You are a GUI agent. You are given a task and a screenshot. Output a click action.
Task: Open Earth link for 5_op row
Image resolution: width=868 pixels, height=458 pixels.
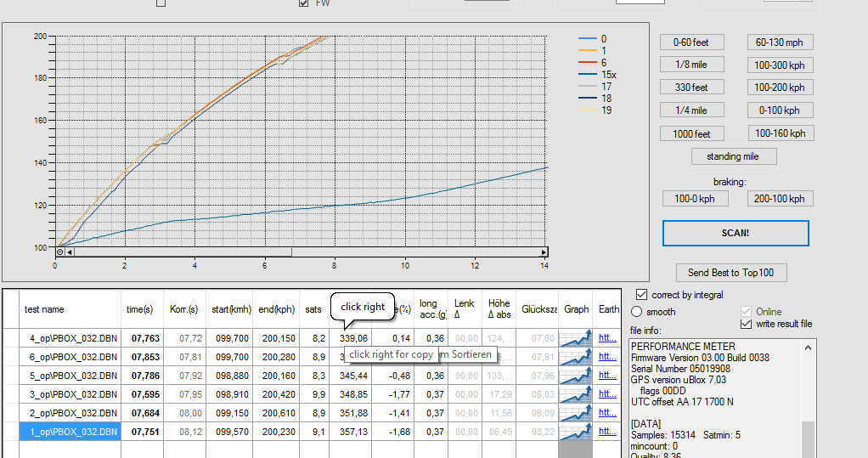[x=607, y=375]
